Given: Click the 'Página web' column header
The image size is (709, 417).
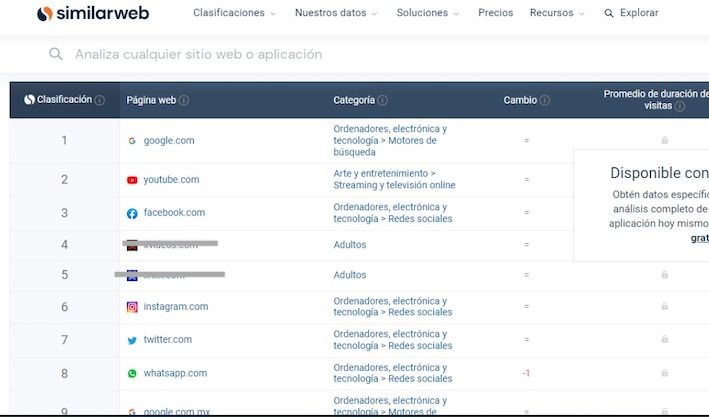Looking at the screenshot, I should pos(151,100).
